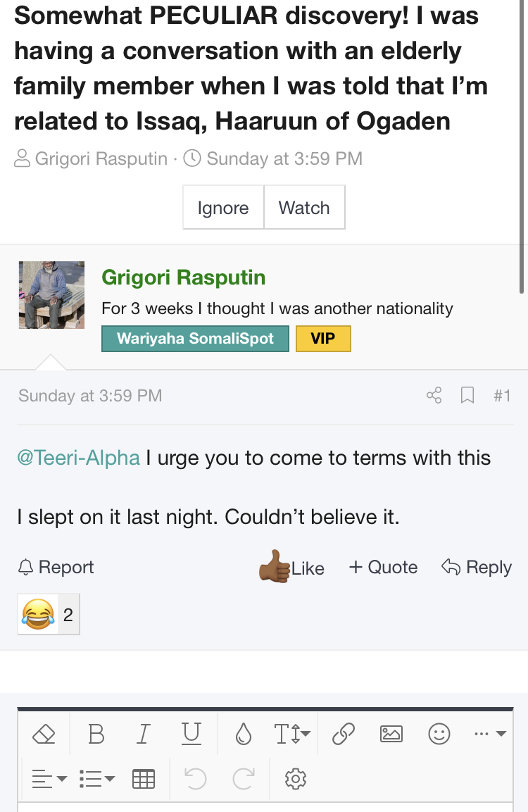Insert an image in the editor
Viewport: 528px width, 812px height.
click(x=391, y=733)
